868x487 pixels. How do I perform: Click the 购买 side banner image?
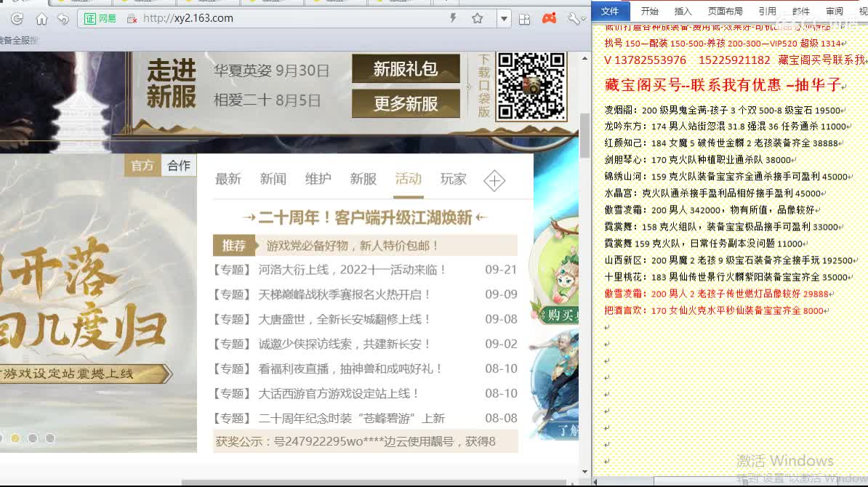[x=556, y=271]
